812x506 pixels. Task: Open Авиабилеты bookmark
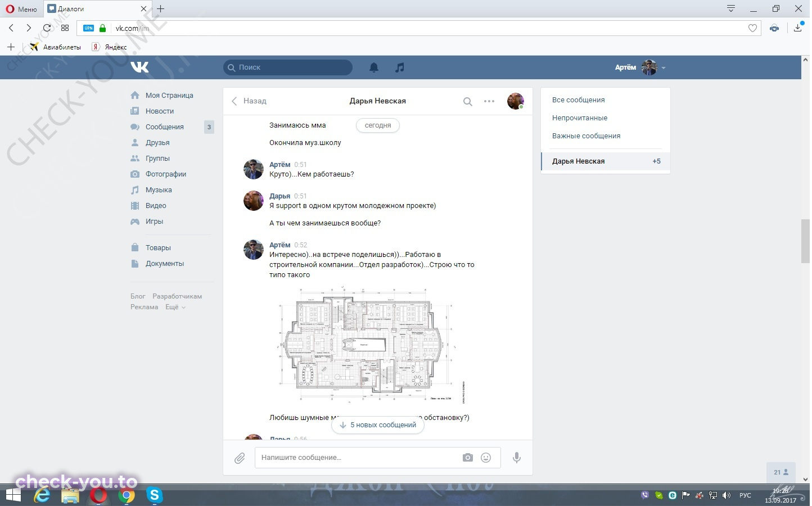click(x=56, y=47)
